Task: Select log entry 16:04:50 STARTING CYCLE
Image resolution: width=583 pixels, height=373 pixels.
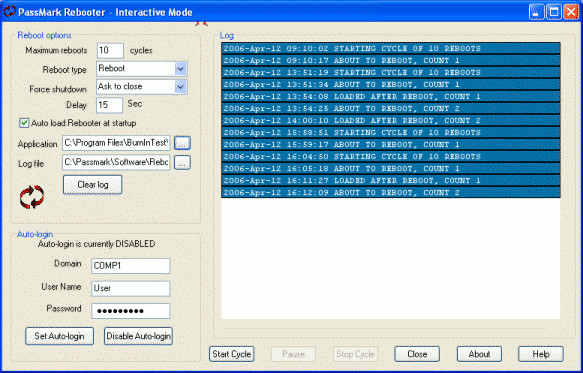Action: tap(391, 157)
